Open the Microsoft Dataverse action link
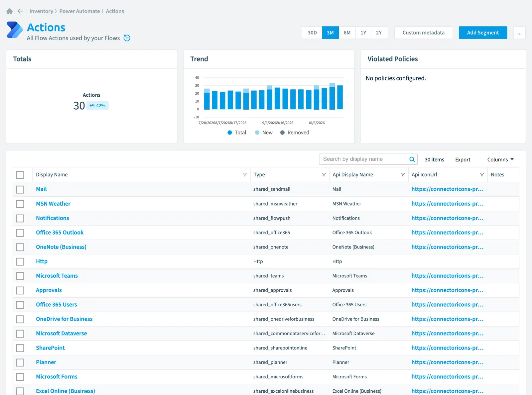The image size is (532, 395). [62, 333]
